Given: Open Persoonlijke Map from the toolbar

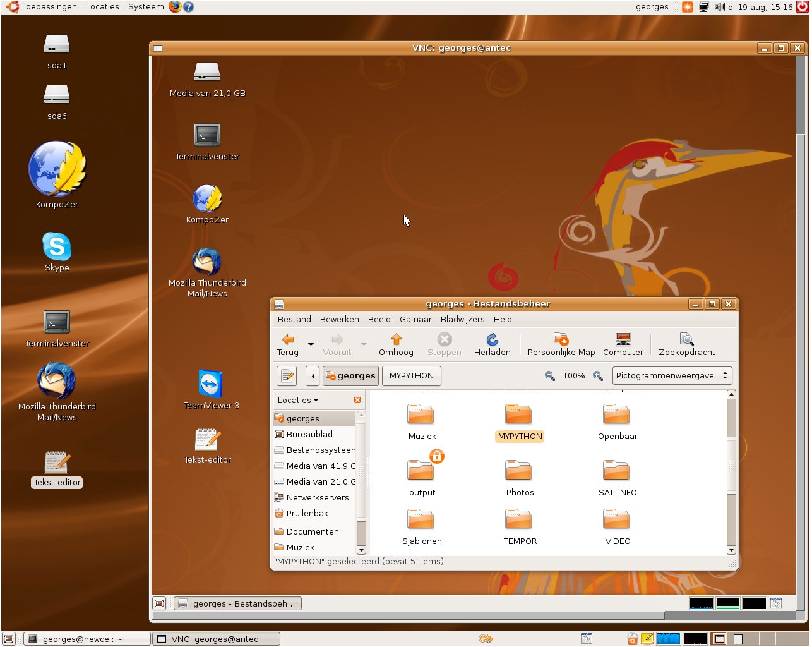Looking at the screenshot, I should click(x=561, y=344).
